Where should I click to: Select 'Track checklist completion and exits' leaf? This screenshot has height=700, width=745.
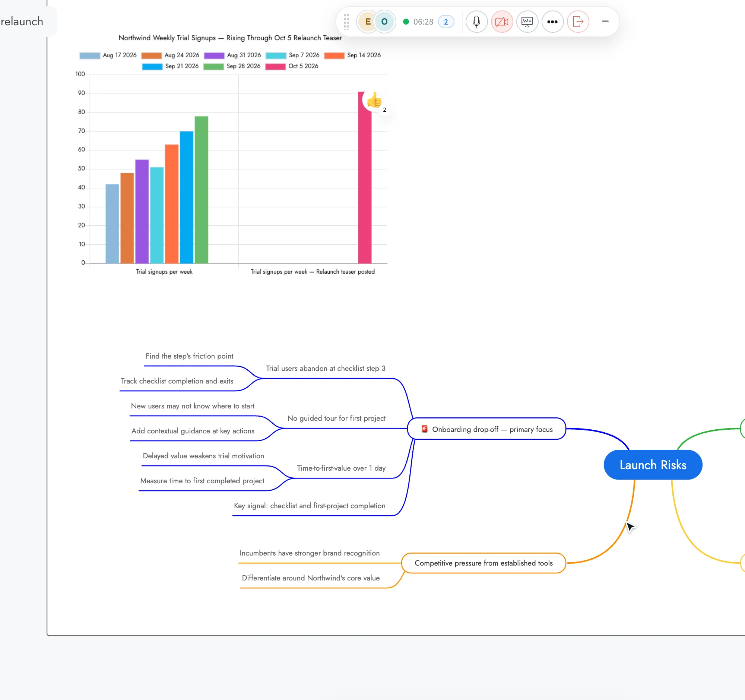[x=177, y=381]
